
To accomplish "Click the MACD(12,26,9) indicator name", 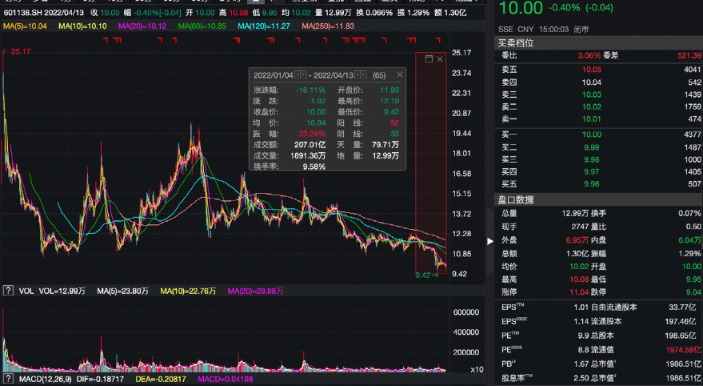I will click(45, 379).
